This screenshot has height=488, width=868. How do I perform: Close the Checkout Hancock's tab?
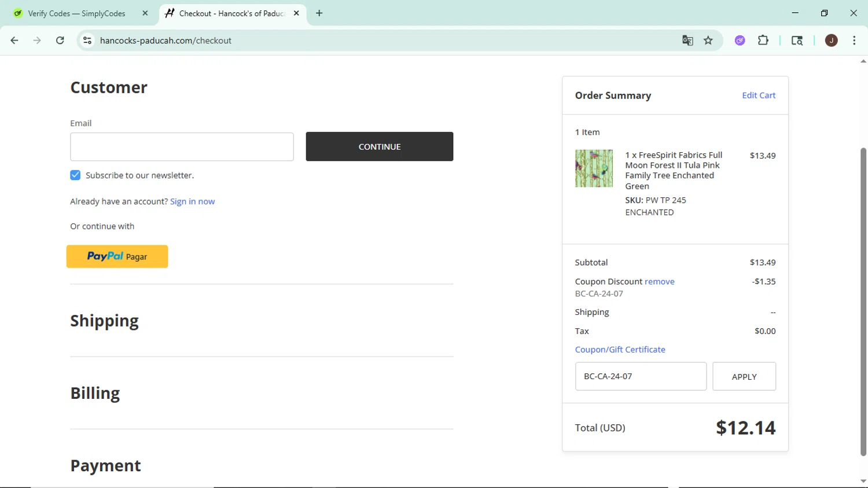[296, 13]
